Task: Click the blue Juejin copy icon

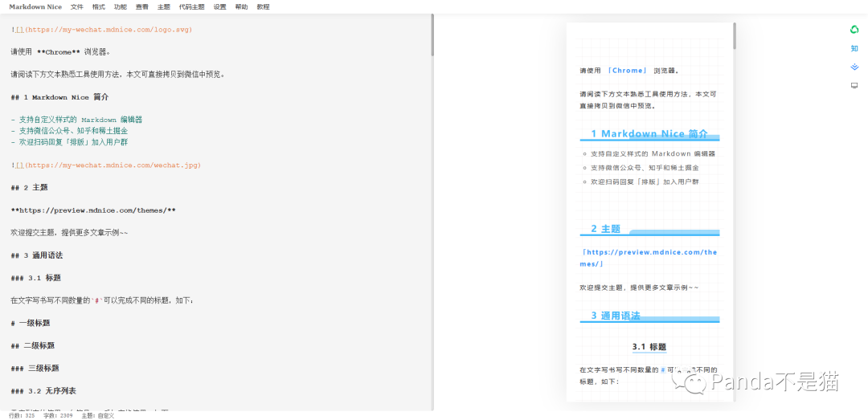Action: 854,67
